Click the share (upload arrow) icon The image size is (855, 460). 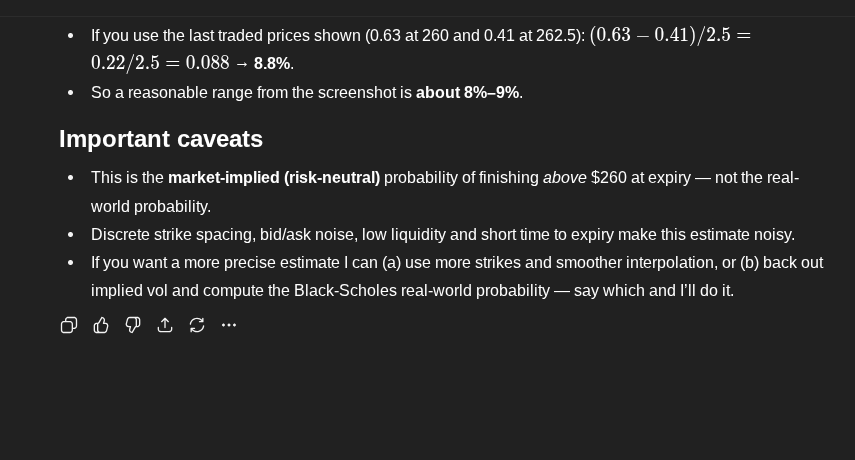pyautogui.click(x=165, y=325)
